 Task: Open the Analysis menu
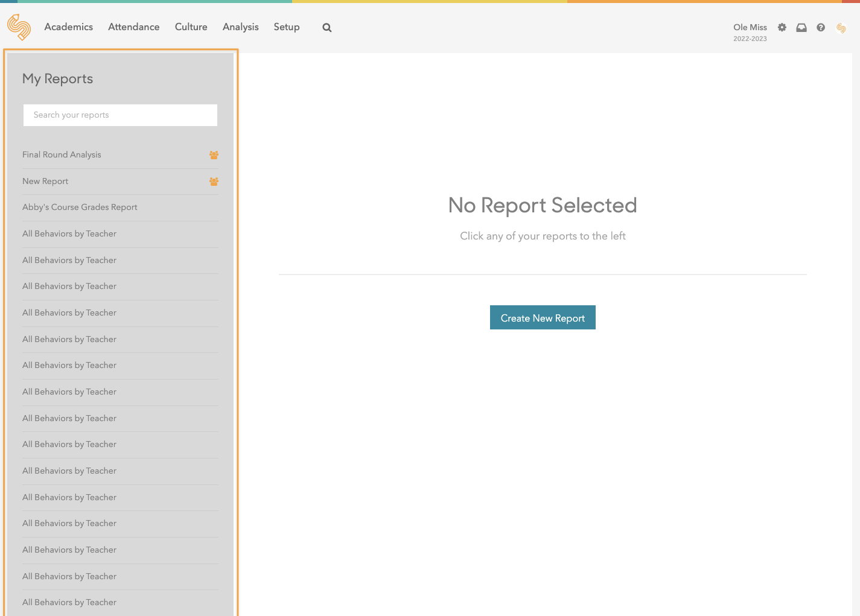point(241,27)
